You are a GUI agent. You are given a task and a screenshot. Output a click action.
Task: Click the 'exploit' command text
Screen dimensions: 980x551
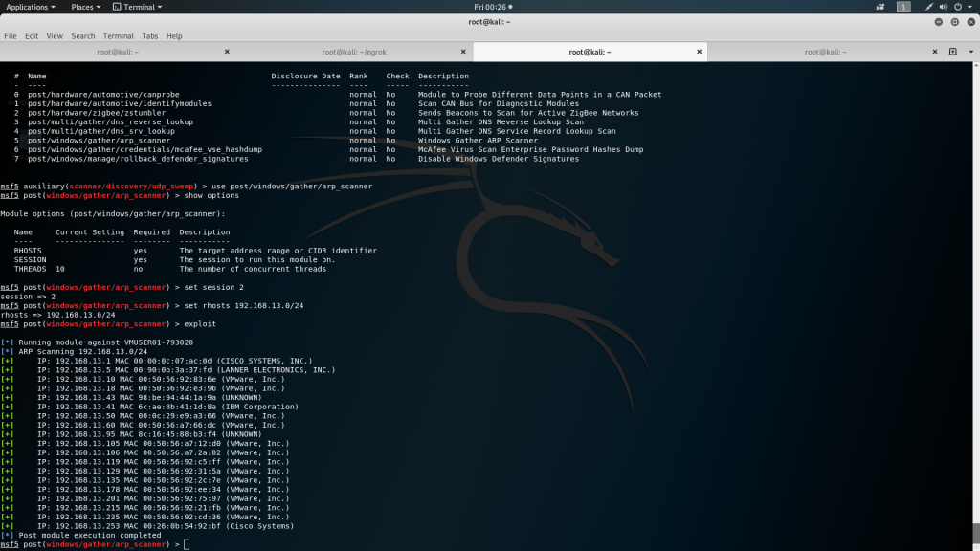pos(200,324)
